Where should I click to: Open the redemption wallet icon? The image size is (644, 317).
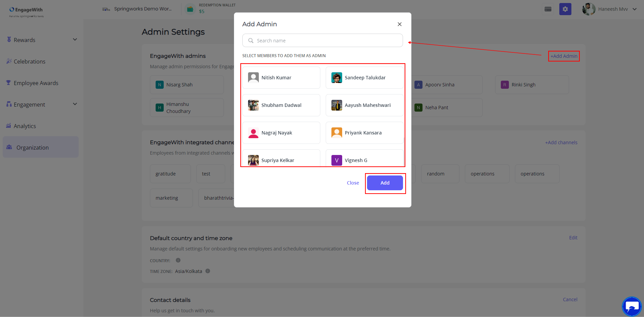190,9
